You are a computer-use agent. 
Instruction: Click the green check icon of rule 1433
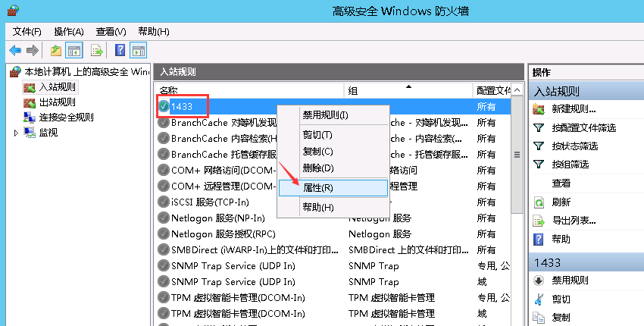(x=164, y=107)
